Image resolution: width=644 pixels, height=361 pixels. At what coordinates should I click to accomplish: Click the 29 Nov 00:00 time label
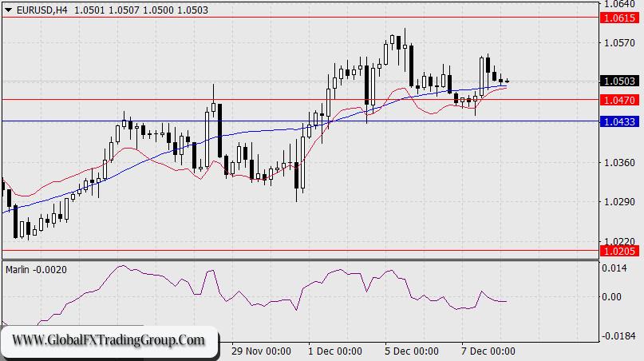tap(261, 351)
